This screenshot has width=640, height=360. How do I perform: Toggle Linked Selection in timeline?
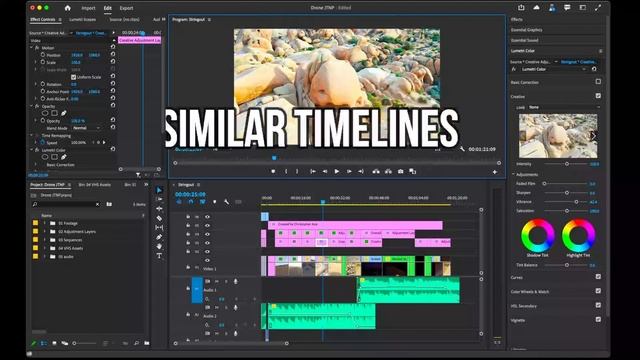pyautogui.click(x=202, y=202)
